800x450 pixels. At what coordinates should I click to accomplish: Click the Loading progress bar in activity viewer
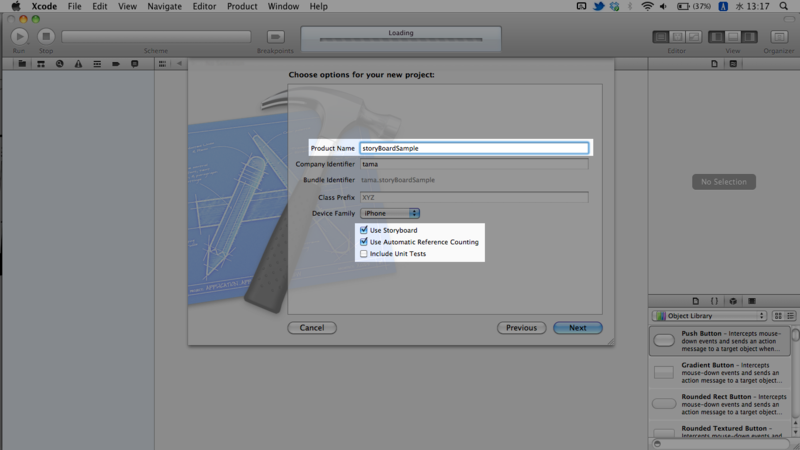(x=401, y=39)
